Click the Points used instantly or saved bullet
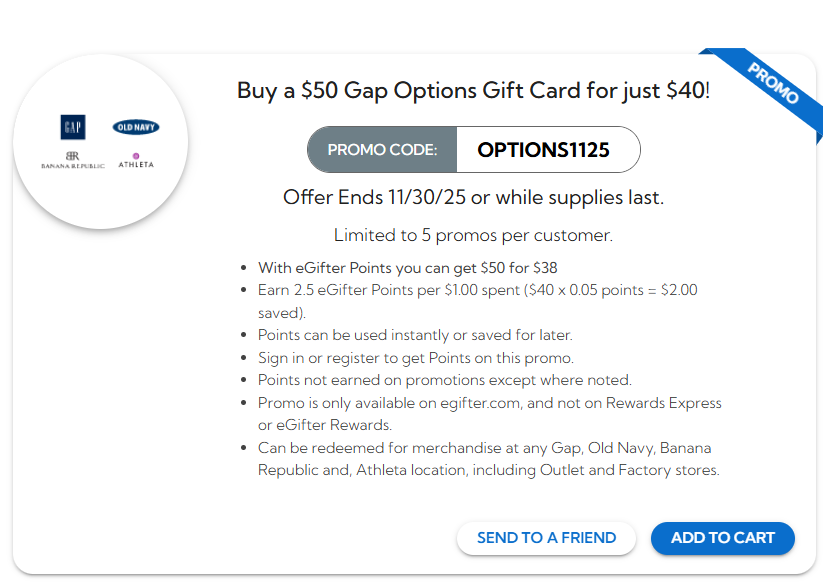This screenshot has height=584, width=828. click(415, 335)
